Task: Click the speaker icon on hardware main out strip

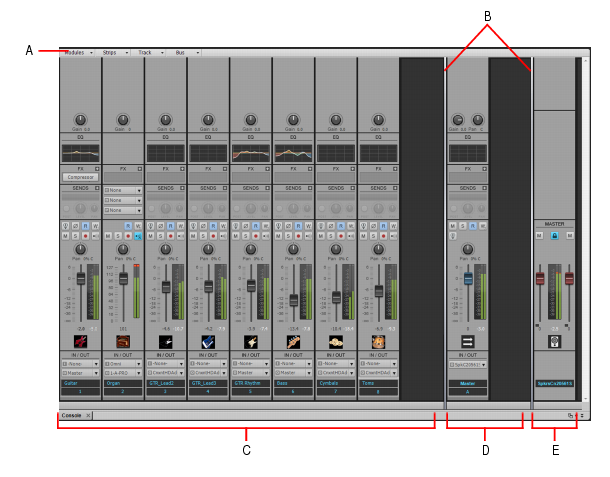Action: (x=554, y=342)
